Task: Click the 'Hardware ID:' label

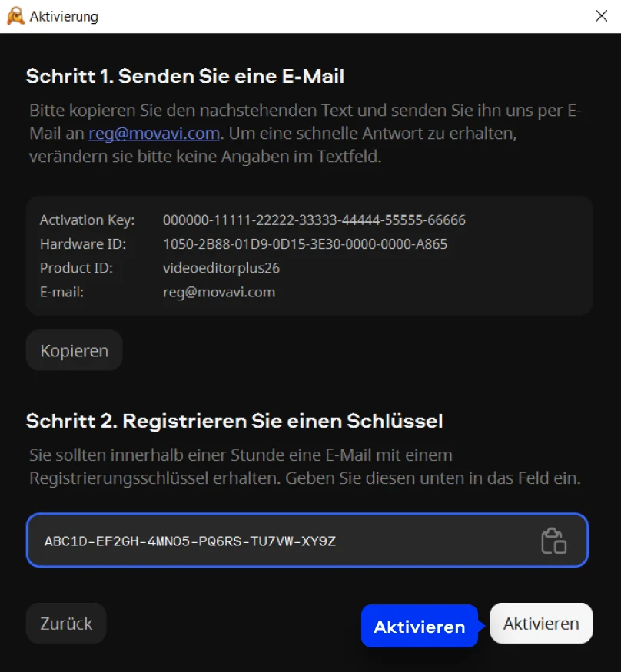Action: pos(83,244)
